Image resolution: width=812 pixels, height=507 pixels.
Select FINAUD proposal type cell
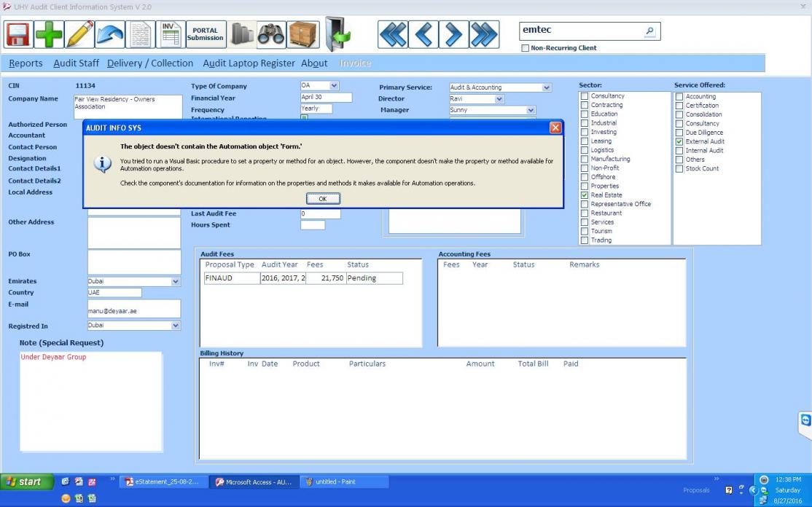pos(232,278)
